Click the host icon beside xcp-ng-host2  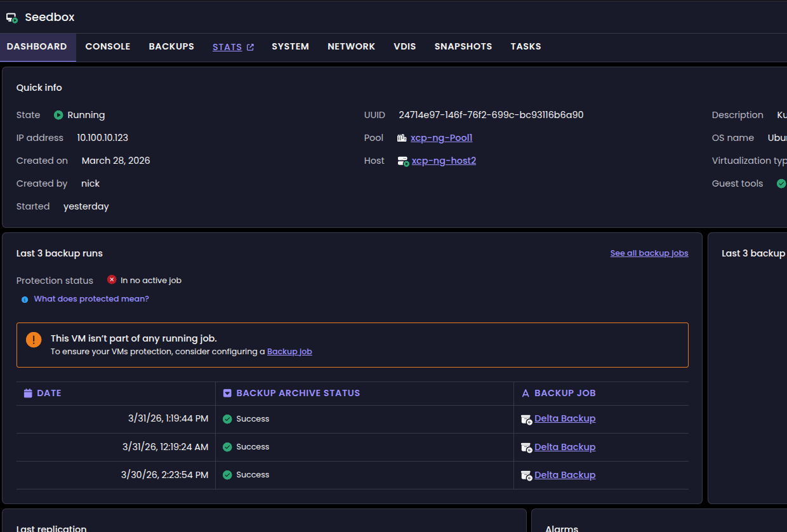[403, 161]
